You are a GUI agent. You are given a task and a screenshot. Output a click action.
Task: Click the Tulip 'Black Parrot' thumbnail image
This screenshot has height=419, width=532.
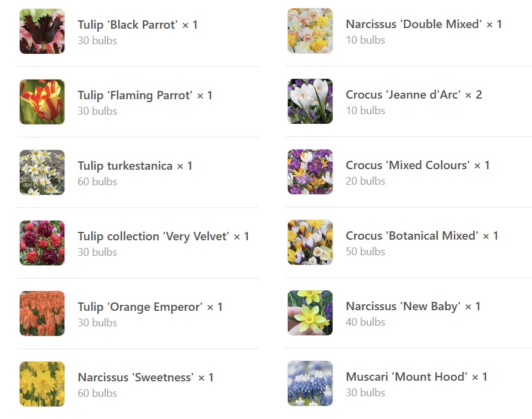point(42,32)
